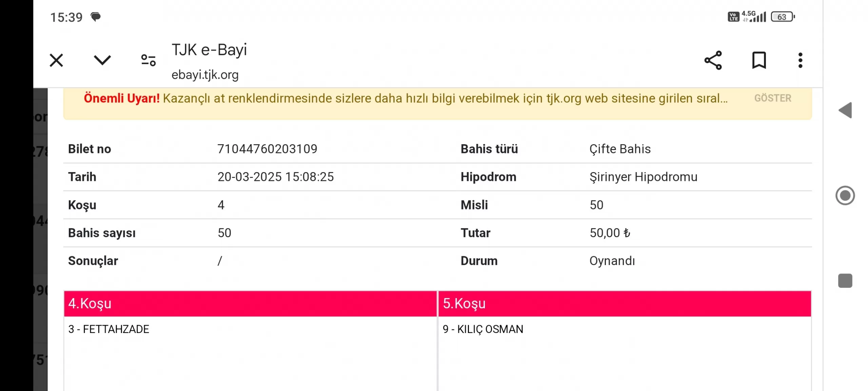Tap the Durum value Oynandı
Image resolution: width=868 pixels, height=391 pixels.
(612, 261)
